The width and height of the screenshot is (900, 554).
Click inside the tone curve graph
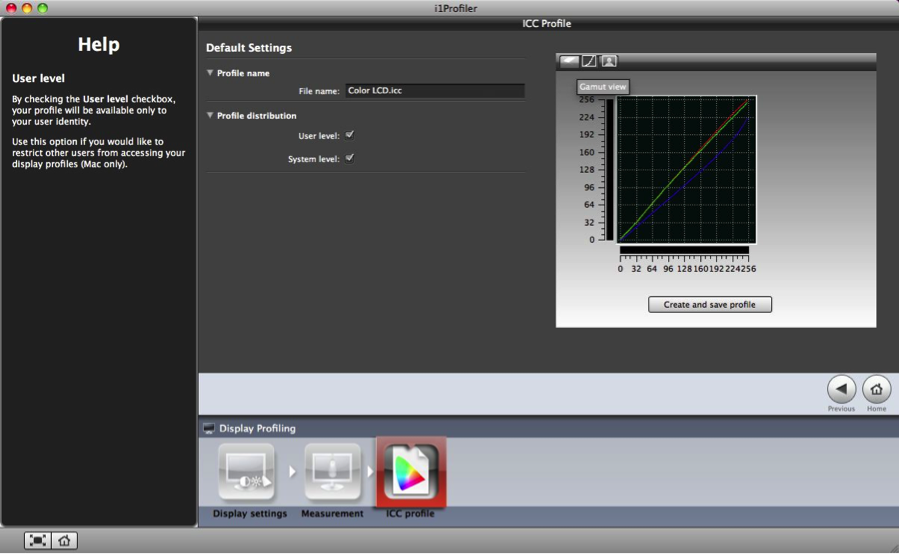[x=686, y=168]
